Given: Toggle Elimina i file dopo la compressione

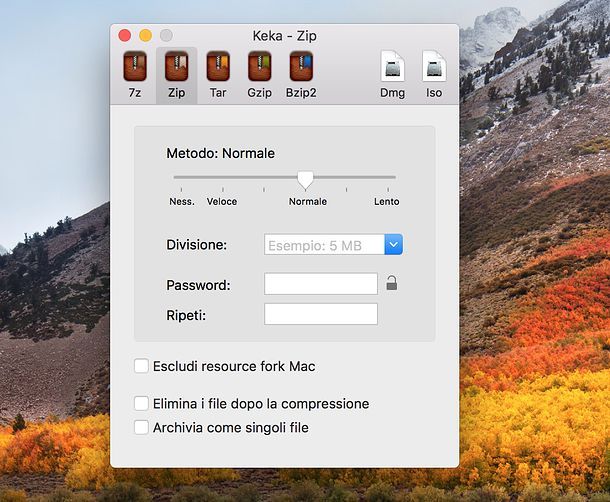Looking at the screenshot, I should 141,403.
